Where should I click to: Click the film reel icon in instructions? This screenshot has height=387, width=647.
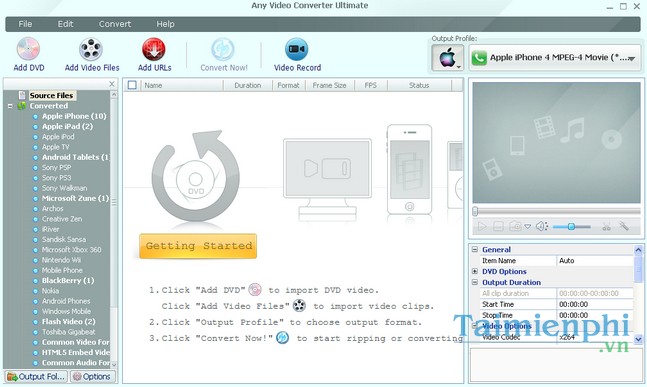tap(299, 306)
